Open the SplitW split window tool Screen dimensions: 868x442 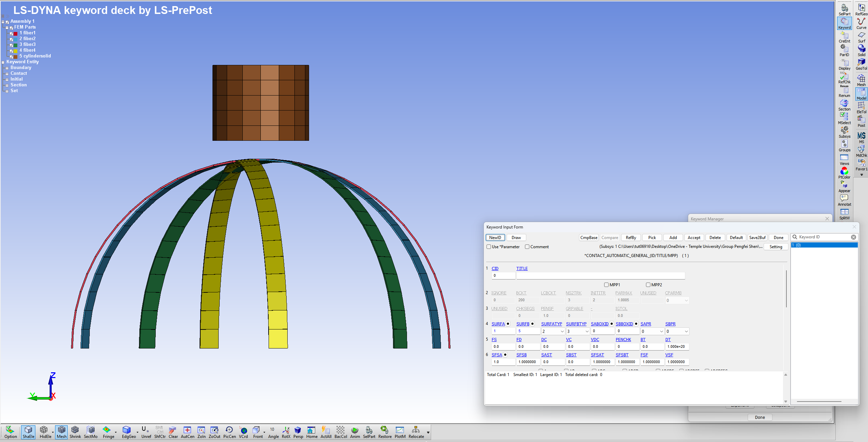point(844,214)
